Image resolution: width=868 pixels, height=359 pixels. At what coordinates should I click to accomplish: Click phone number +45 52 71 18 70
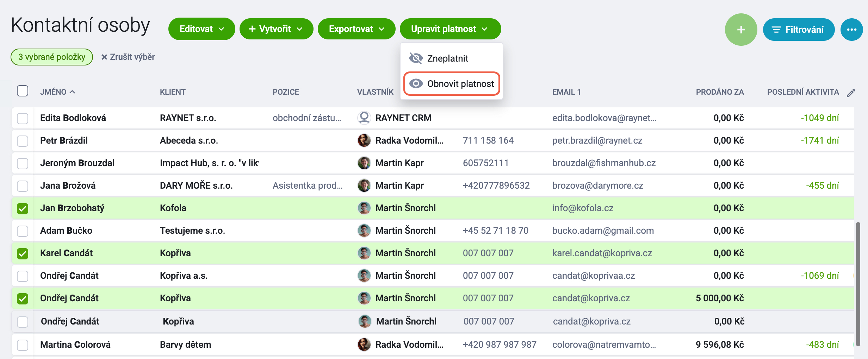(x=495, y=231)
